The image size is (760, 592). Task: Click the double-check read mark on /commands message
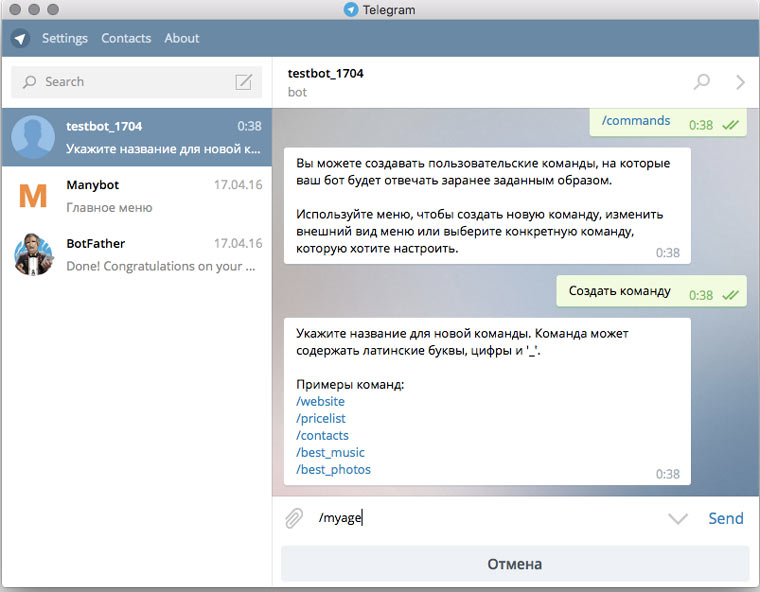730,125
